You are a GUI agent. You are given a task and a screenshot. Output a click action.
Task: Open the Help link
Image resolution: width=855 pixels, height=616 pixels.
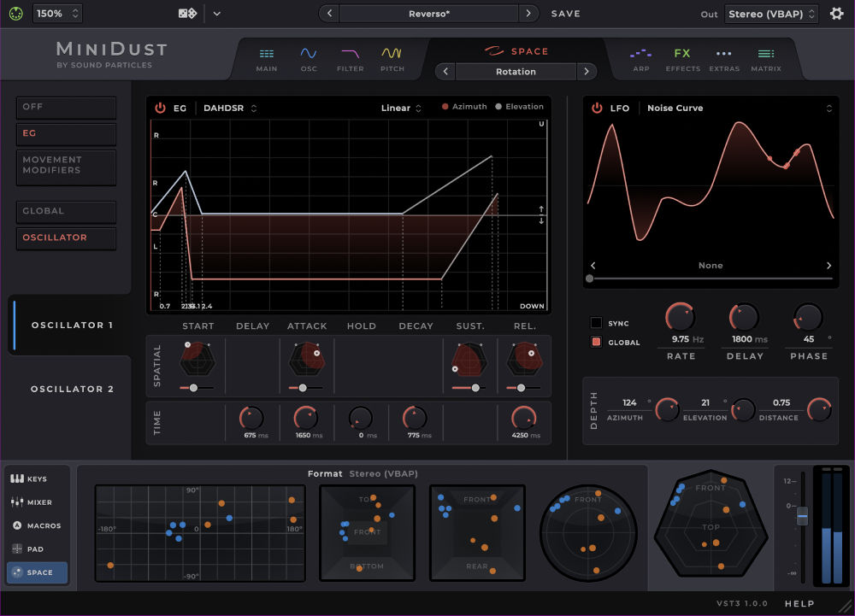799,602
